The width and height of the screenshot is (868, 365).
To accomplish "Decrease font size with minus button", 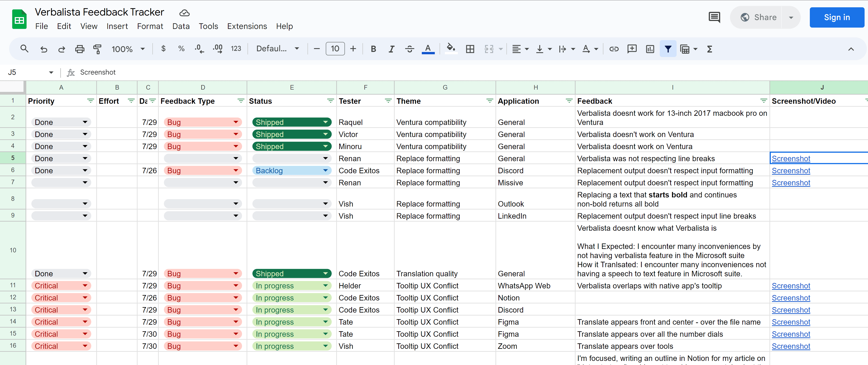I will point(316,49).
